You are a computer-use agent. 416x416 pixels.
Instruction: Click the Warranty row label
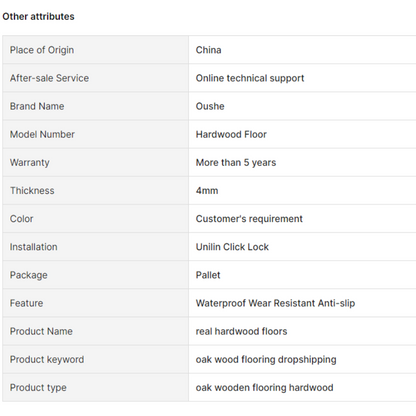[30, 163]
